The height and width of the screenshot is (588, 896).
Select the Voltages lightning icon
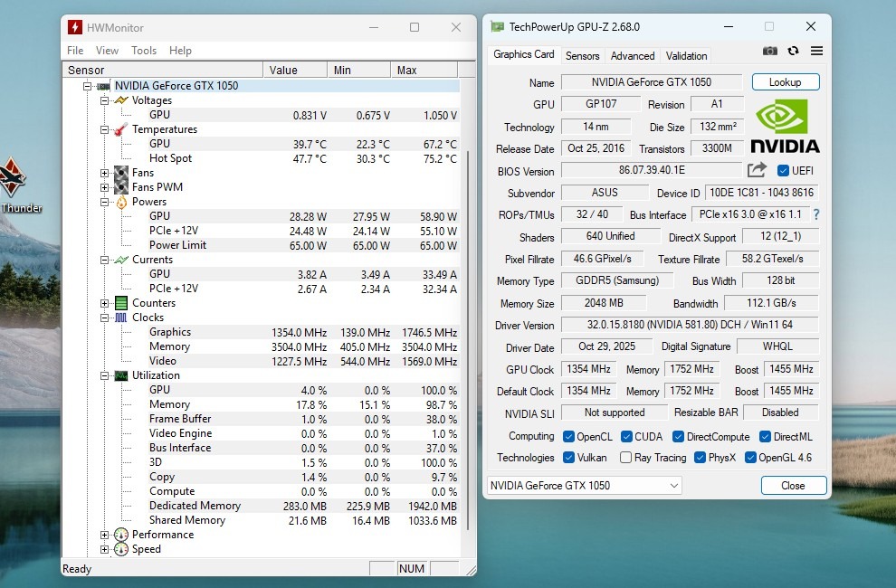tap(121, 100)
